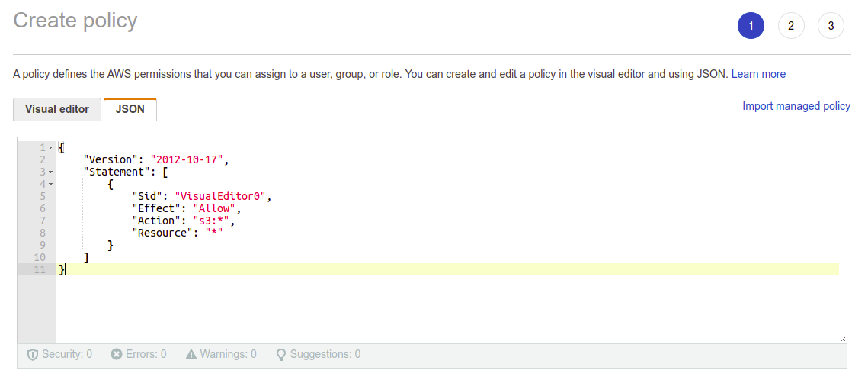This screenshot has height=380, width=868.
Task: Click the Errors X-circle icon
Action: coord(116,355)
